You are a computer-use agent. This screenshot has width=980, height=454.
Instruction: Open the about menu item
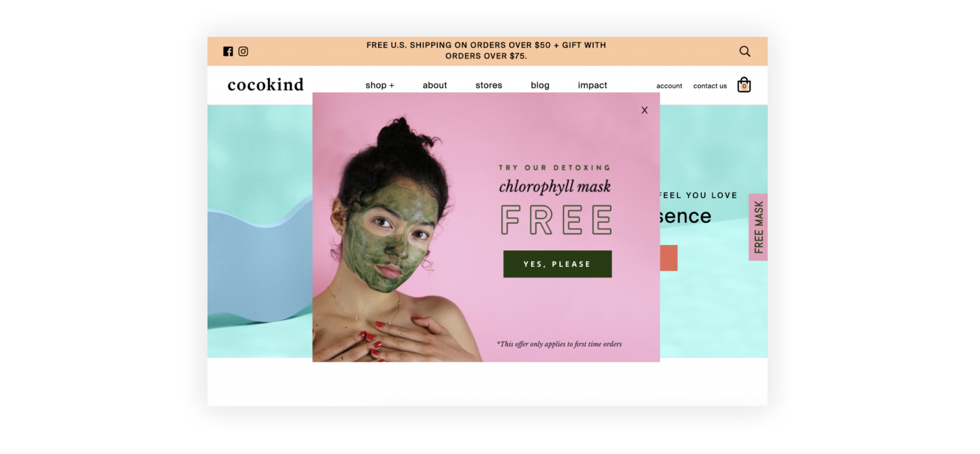[435, 85]
